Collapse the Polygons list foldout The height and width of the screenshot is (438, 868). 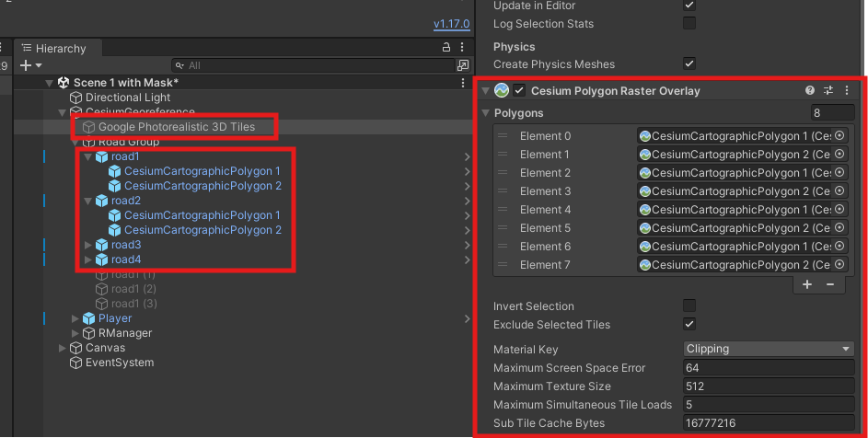click(x=485, y=113)
